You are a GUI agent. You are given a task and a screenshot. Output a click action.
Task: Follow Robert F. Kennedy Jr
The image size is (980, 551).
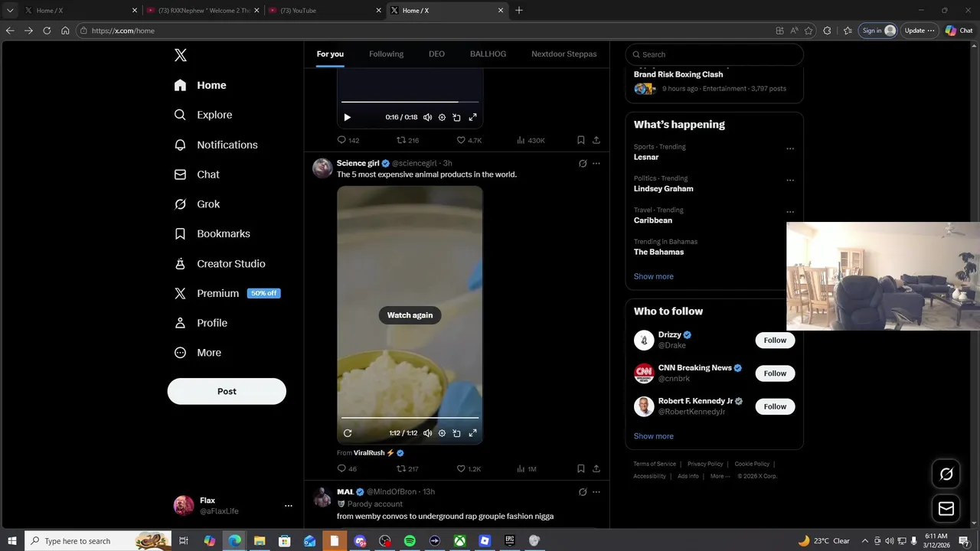point(775,406)
